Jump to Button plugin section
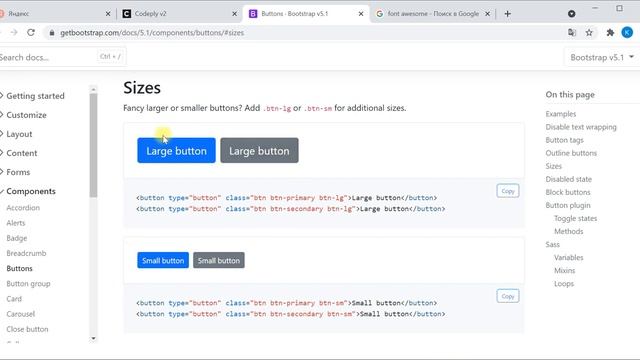Screen dimensions: 640x360 click(x=568, y=205)
